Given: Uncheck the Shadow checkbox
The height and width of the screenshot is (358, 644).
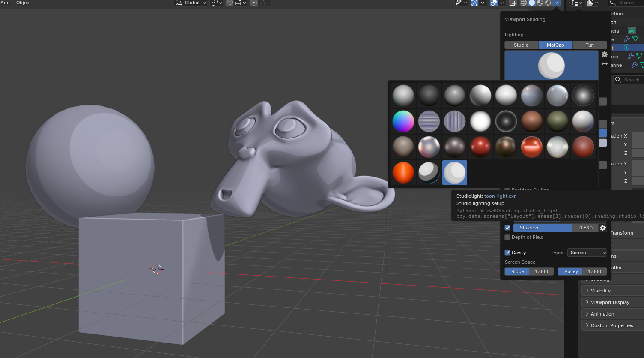Looking at the screenshot, I should click(x=507, y=228).
